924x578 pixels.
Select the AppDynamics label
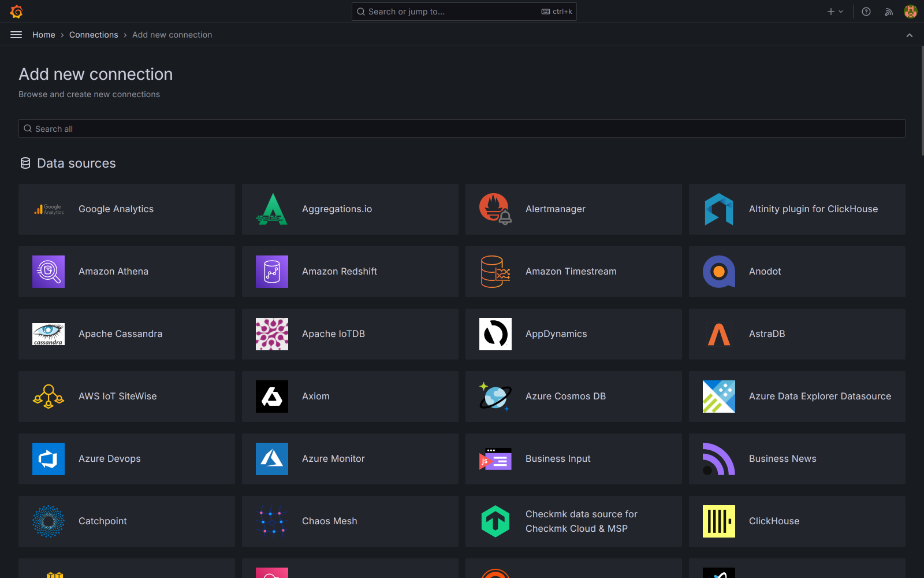[556, 334]
